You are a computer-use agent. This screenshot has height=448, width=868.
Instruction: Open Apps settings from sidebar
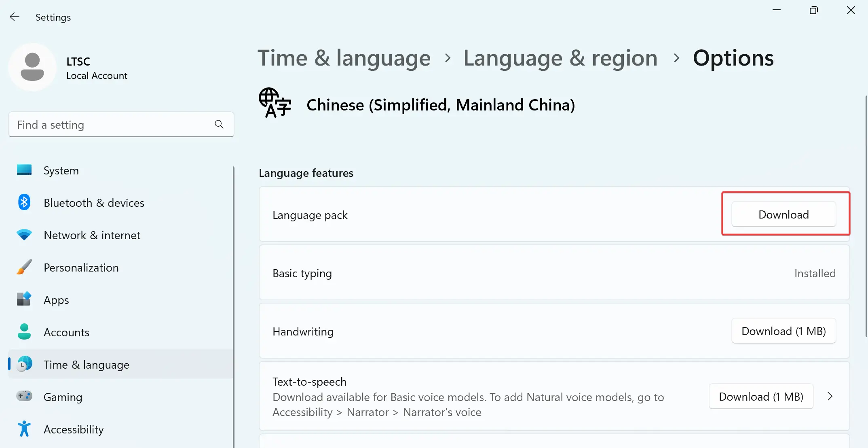(56, 300)
